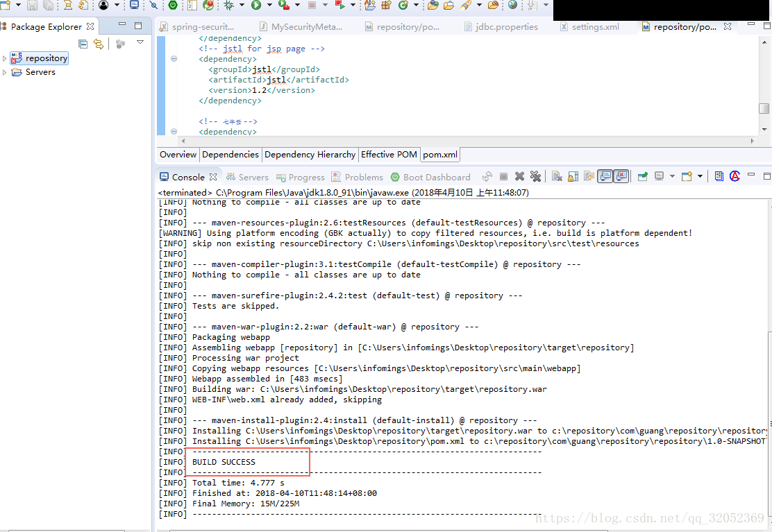The image size is (772, 532).
Task: Open the Display Selected Console dropdown arrow
Action: [672, 176]
